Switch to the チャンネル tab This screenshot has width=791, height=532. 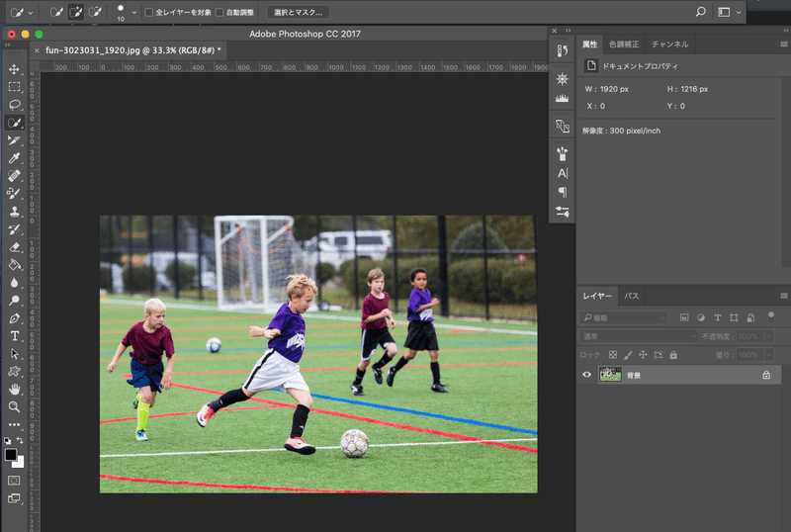tap(669, 44)
